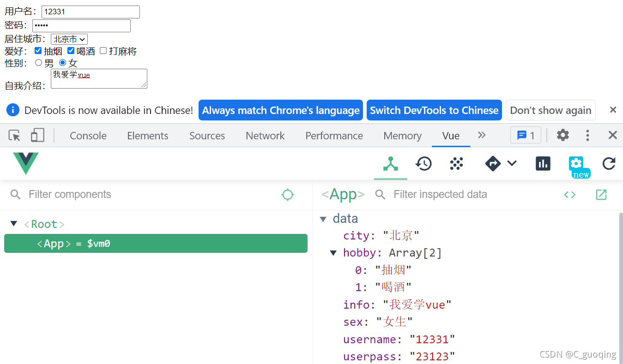Click the inspect DOM code icon
This screenshot has width=623, height=364.
(x=570, y=195)
